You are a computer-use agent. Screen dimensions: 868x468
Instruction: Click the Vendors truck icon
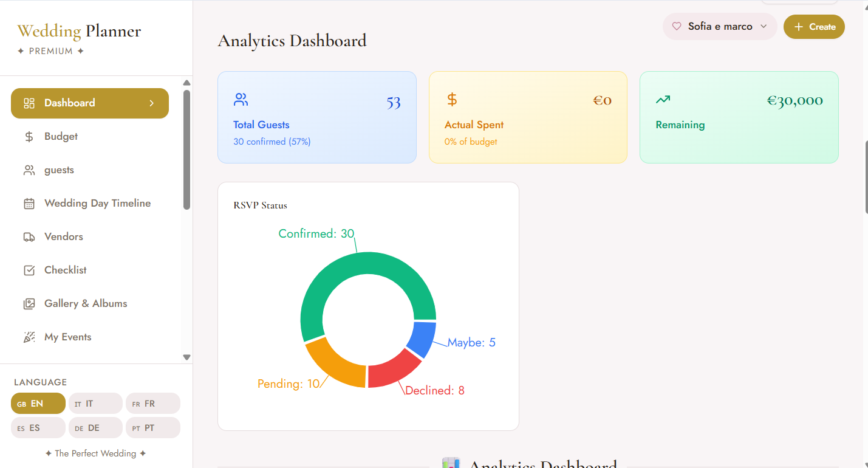(x=29, y=237)
